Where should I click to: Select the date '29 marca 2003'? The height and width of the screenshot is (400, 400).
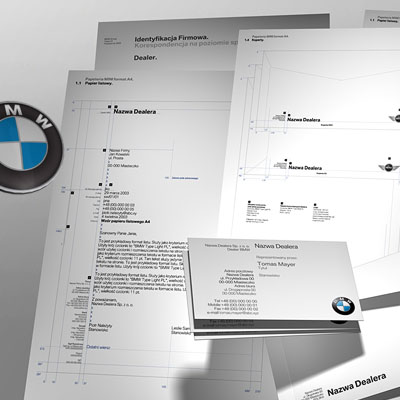click(x=116, y=193)
